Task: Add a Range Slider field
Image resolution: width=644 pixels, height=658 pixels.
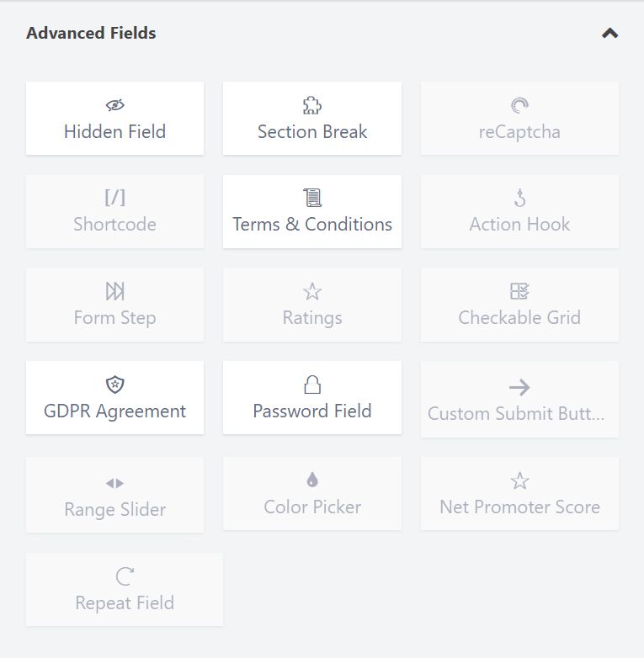Action: [115, 495]
